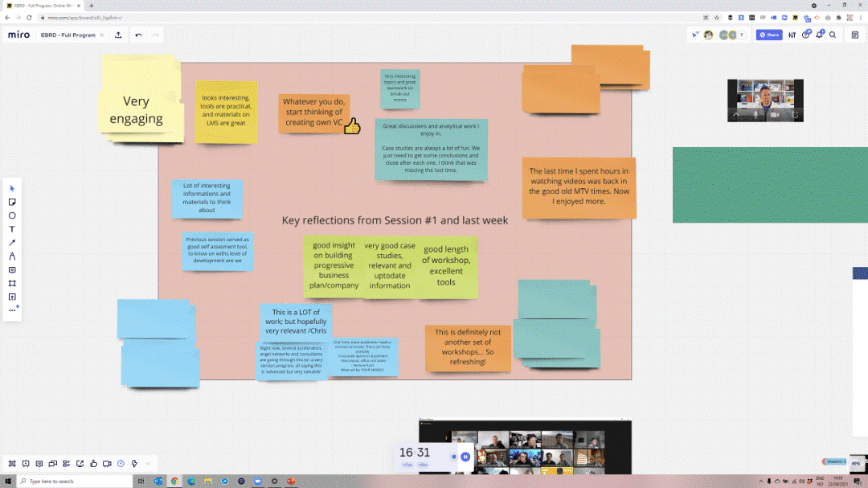
Task: Collapse the video chat with chevron
Action: coord(736,115)
